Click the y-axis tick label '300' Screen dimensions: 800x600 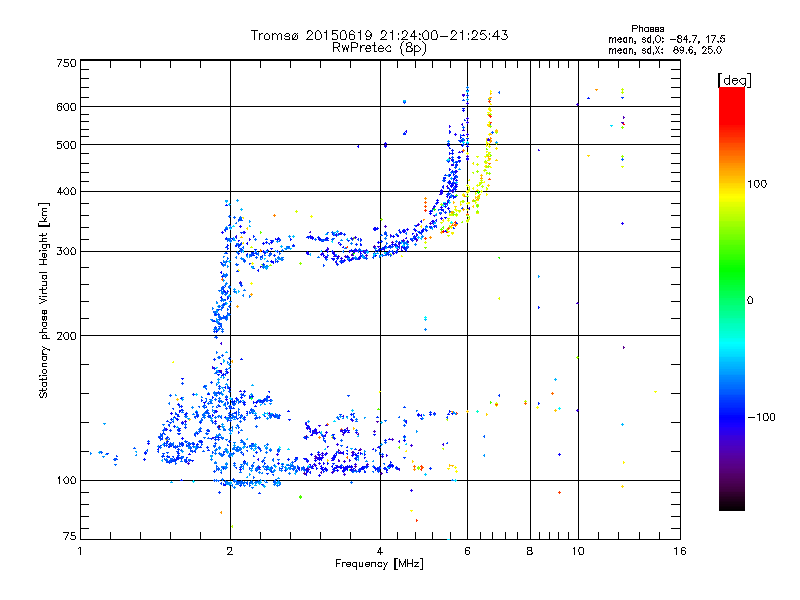tap(66, 252)
